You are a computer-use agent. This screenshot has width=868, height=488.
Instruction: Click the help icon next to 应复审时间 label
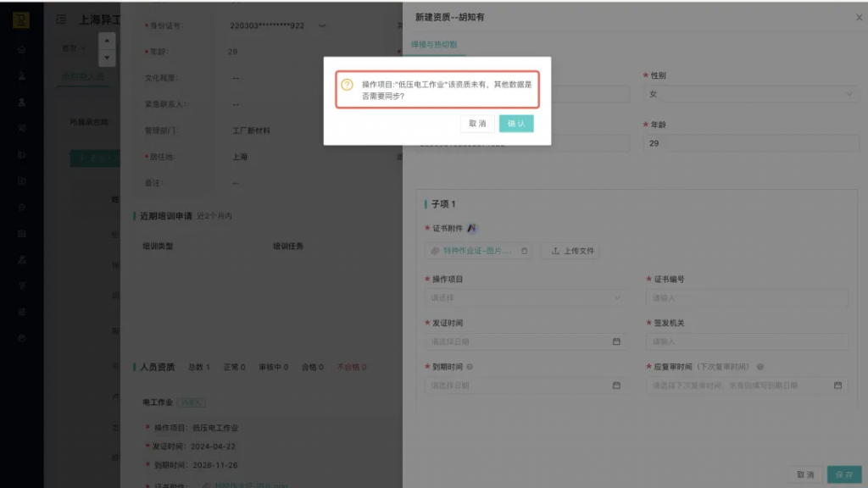point(760,367)
